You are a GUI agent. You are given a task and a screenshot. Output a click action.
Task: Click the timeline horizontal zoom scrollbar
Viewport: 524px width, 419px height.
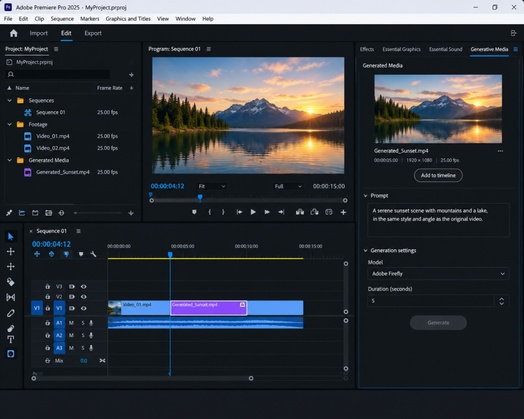point(142,378)
